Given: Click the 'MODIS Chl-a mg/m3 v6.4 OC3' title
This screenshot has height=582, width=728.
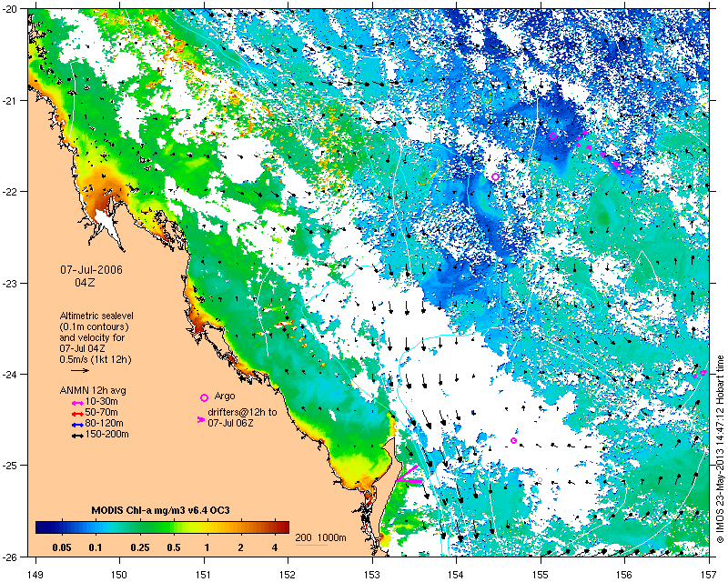Looking at the screenshot, I should tap(161, 510).
